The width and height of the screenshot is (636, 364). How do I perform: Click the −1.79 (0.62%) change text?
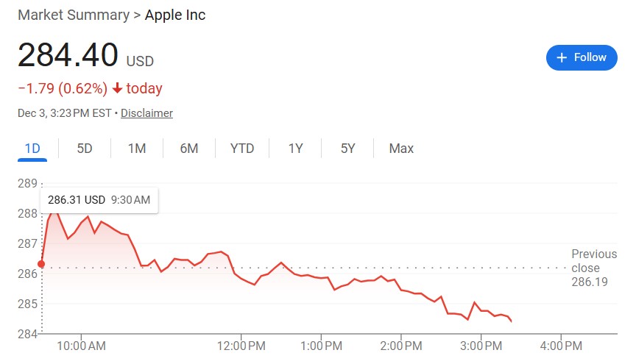62,89
